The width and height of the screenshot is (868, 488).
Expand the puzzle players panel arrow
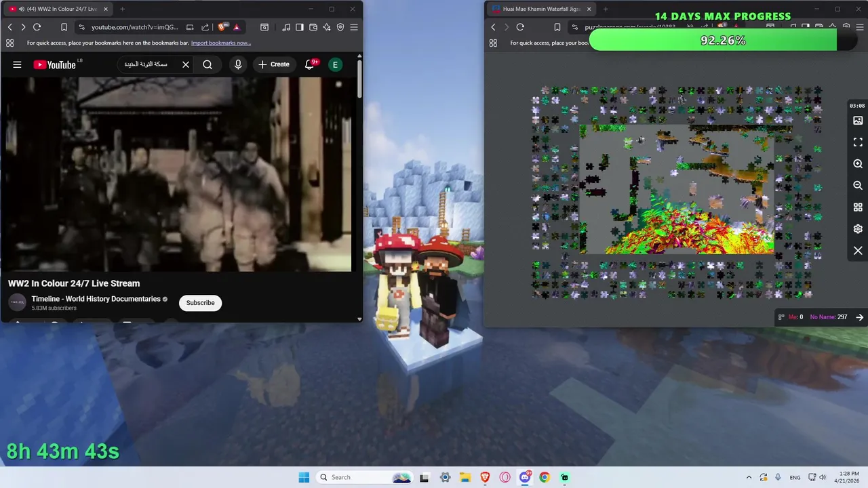tap(859, 317)
